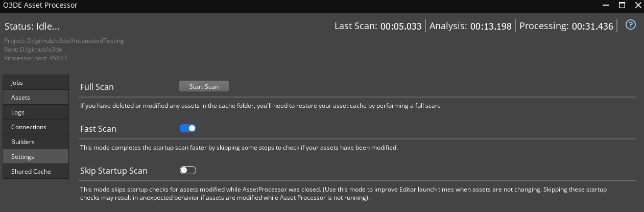Viewport: 644px width, 212px height.
Task: Open the Shared Cache tab
Action: pyautogui.click(x=36, y=171)
